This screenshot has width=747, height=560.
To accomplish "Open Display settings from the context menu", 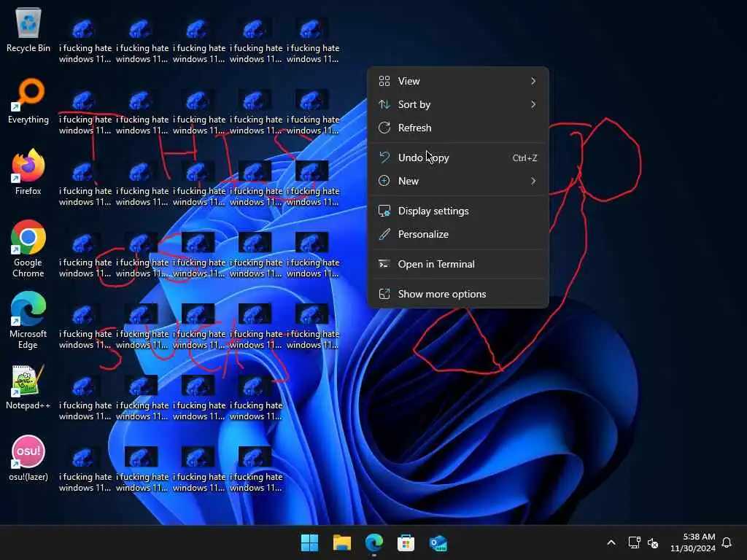I will pyautogui.click(x=458, y=211).
